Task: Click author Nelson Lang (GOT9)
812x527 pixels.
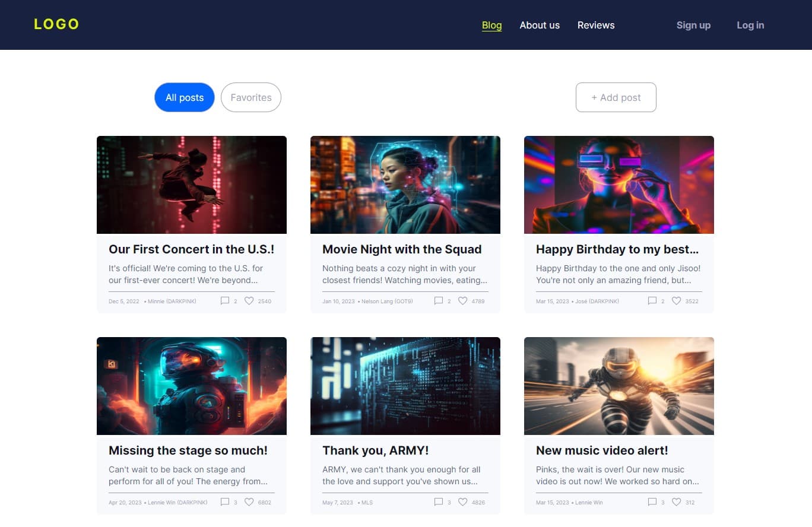Action: click(x=388, y=301)
